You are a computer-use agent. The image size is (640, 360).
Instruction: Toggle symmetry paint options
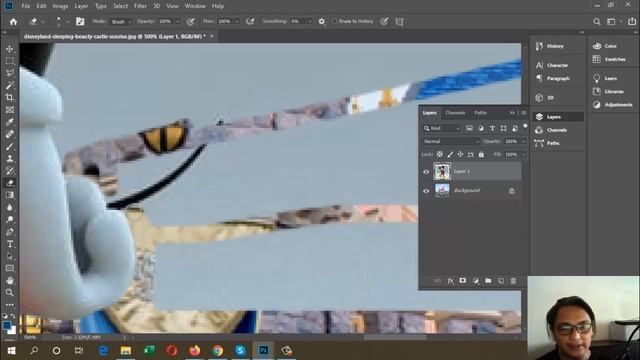pyautogui.click(x=400, y=22)
